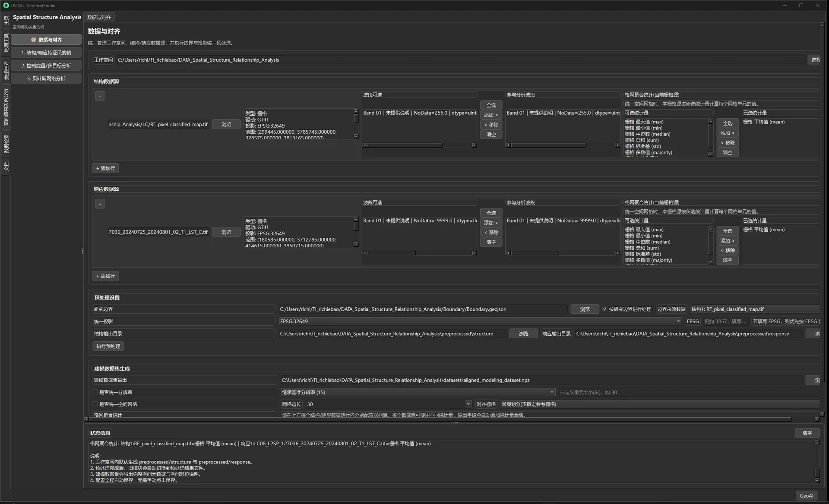829x504 pixels.
Task: Click < 移除 for structure grid statistics
Action: (x=728, y=143)
